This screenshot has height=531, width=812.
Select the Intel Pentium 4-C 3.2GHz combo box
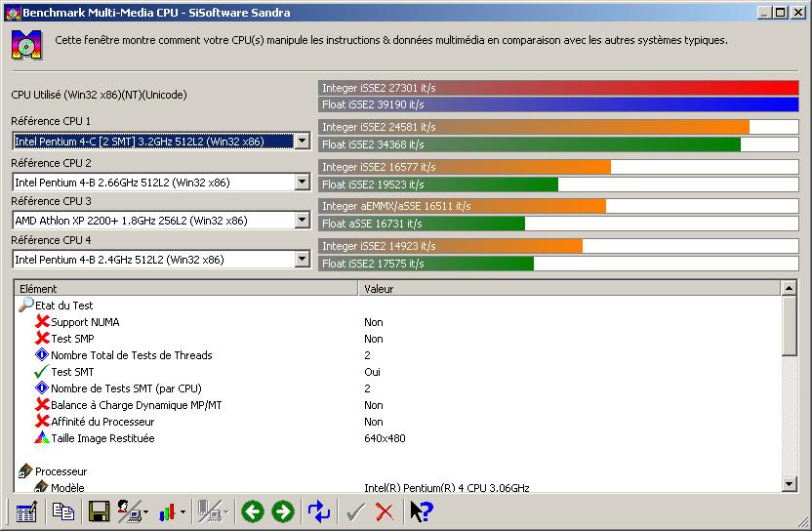click(x=161, y=141)
